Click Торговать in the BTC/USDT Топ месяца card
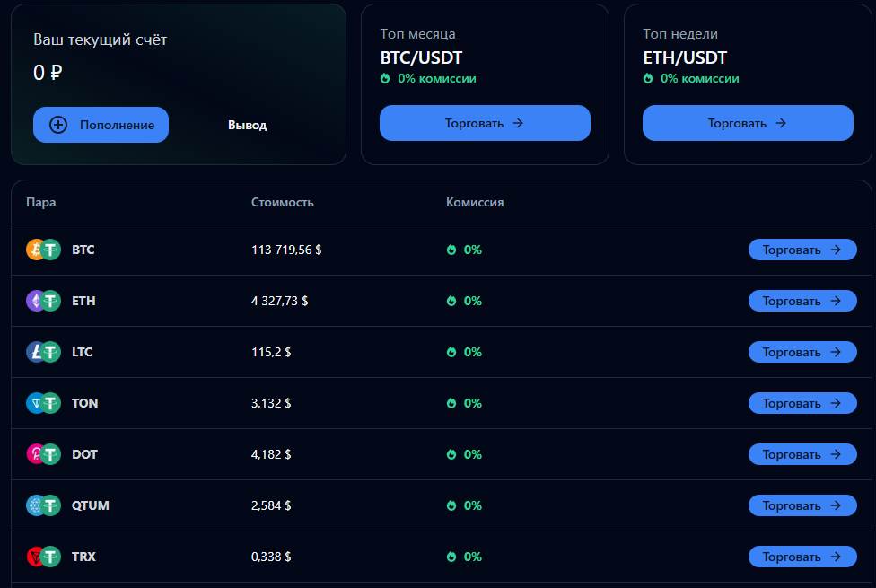The height and width of the screenshot is (588, 876). click(x=485, y=123)
